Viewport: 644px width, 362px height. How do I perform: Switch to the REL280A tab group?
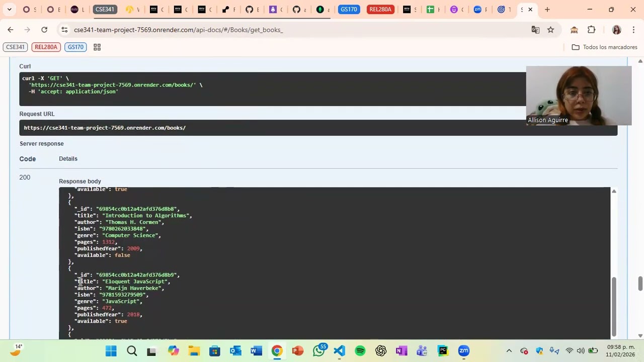tap(380, 9)
